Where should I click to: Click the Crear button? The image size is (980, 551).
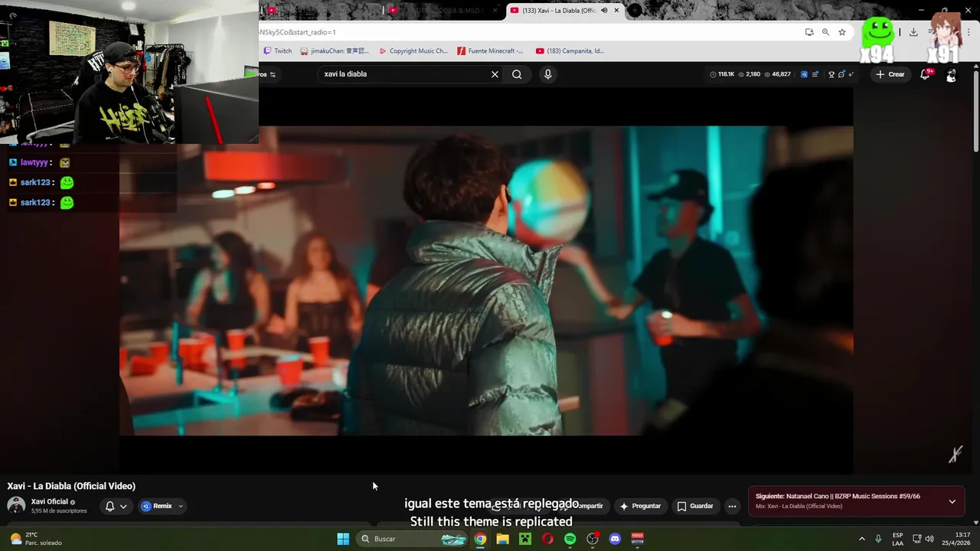(x=890, y=74)
